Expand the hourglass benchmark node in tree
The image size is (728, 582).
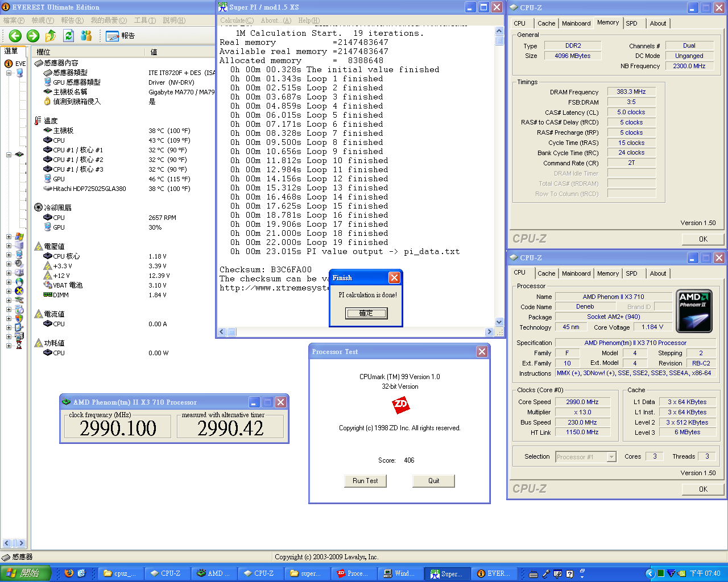[x=9, y=346]
